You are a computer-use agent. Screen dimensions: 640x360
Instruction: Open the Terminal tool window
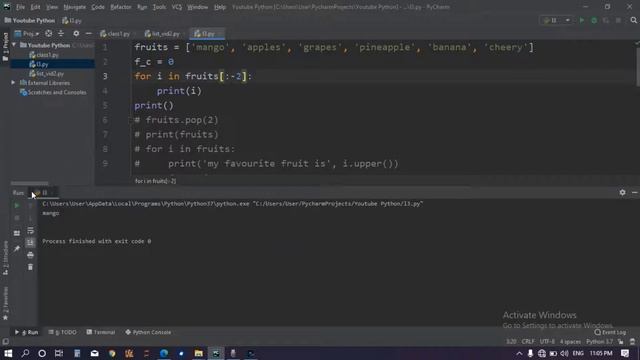[x=100, y=332]
